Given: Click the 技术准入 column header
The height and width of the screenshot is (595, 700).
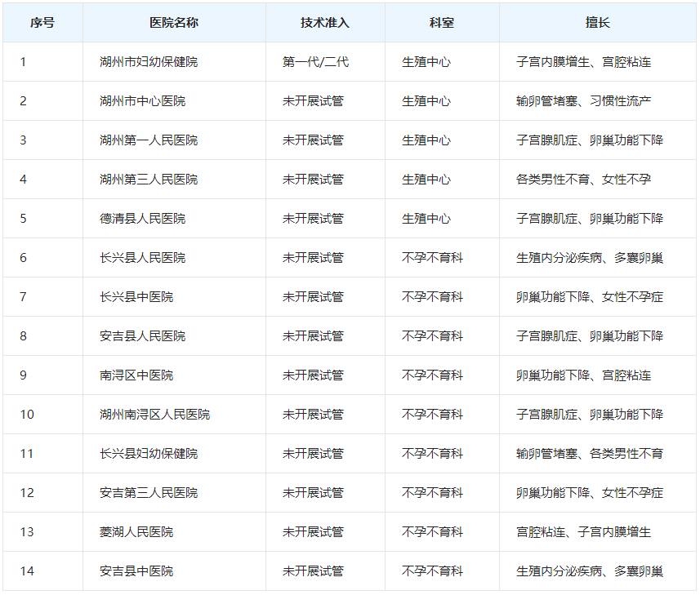Looking at the screenshot, I should [x=325, y=23].
